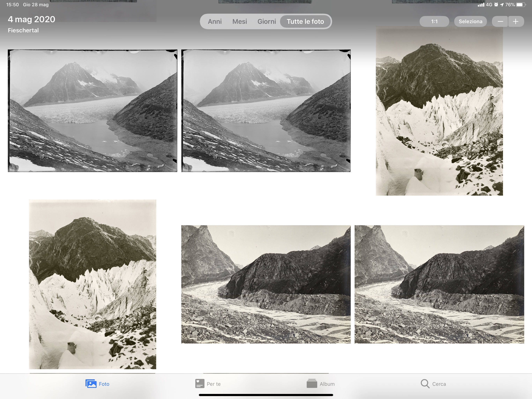Open bottom-left portrait mountain photo

pos(92,284)
